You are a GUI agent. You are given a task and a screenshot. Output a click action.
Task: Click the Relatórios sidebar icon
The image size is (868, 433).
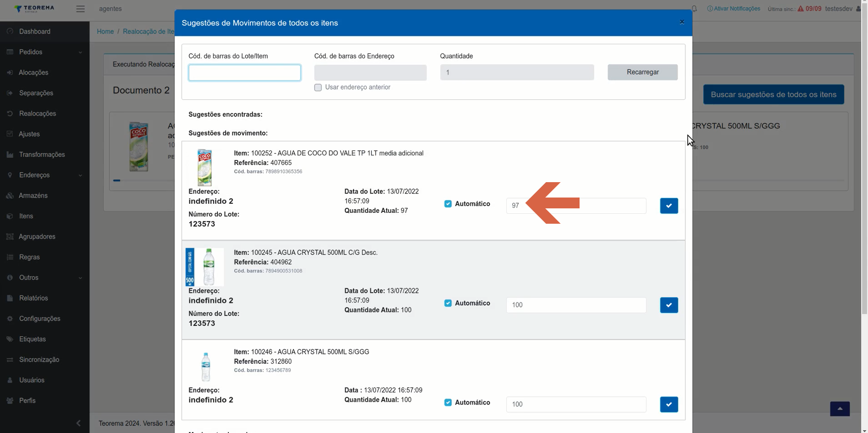(x=10, y=298)
